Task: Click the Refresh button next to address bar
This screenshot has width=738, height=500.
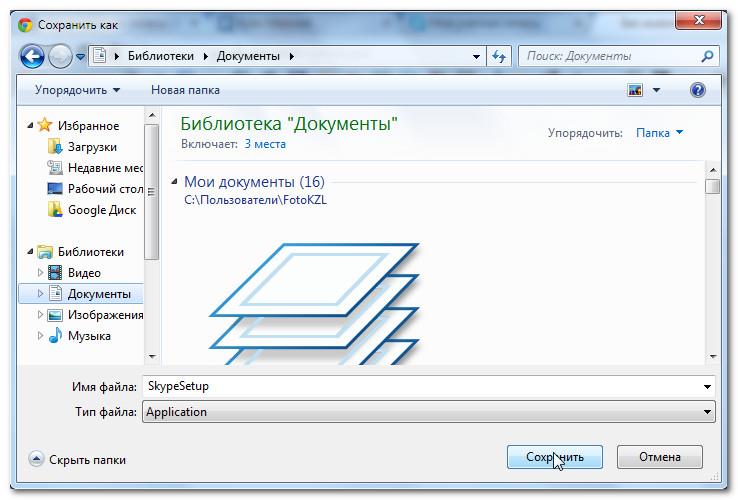Action: [500, 57]
